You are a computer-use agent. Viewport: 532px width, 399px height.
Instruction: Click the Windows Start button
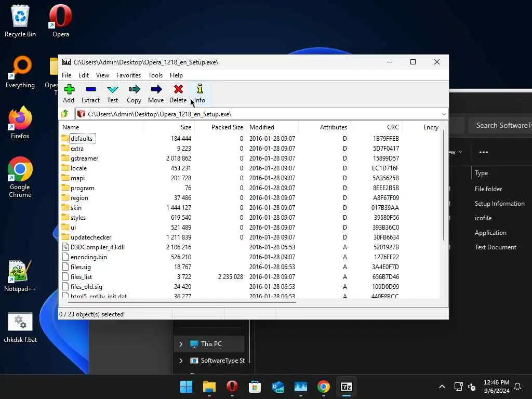186,387
